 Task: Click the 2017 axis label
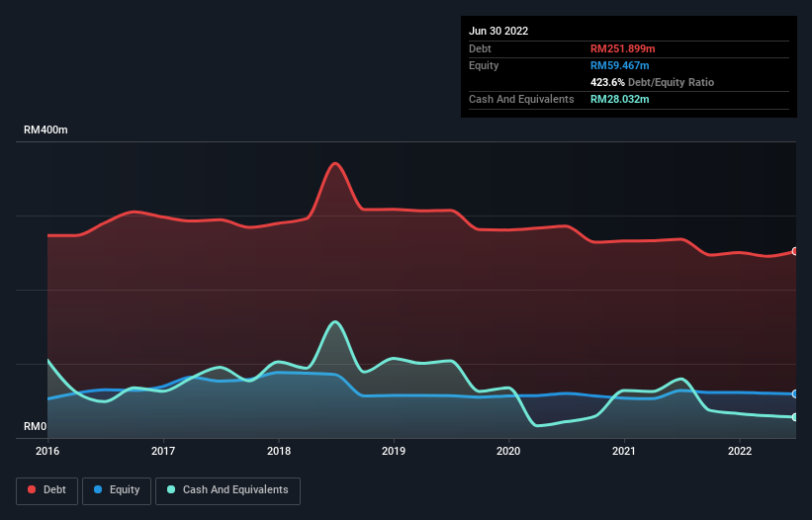pos(163,451)
